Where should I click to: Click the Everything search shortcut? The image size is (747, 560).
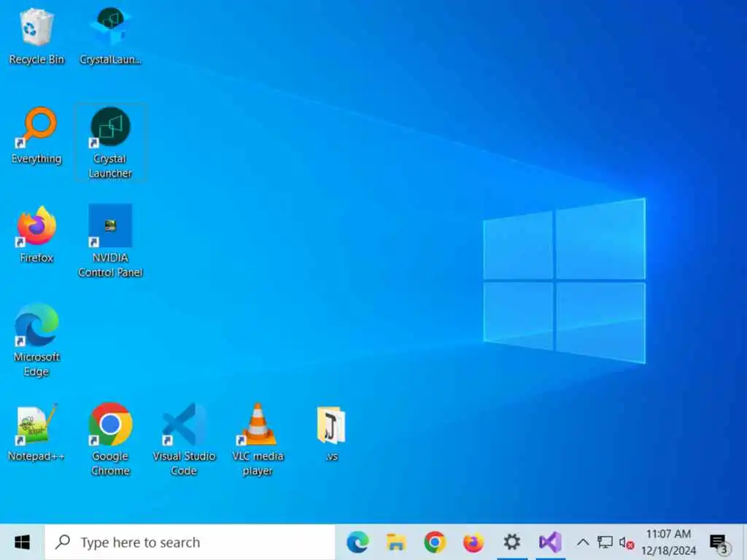click(x=36, y=136)
